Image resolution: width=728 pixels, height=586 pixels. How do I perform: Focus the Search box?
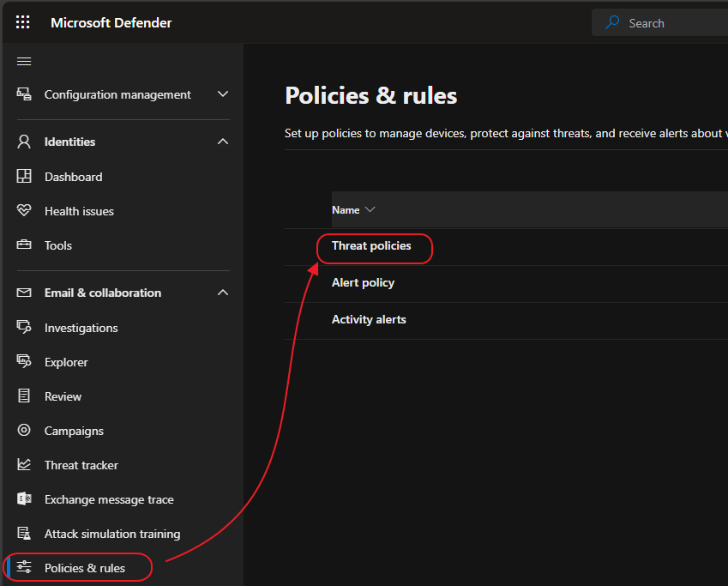point(659,22)
